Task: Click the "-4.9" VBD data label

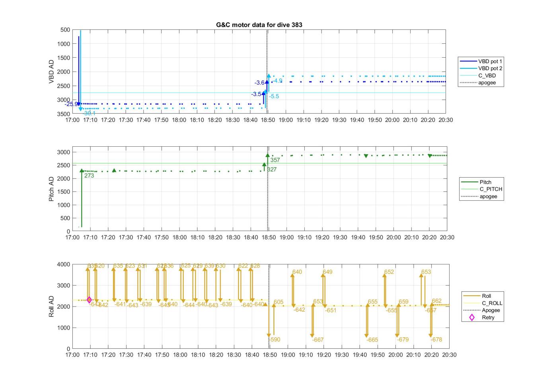Action: pyautogui.click(x=277, y=81)
